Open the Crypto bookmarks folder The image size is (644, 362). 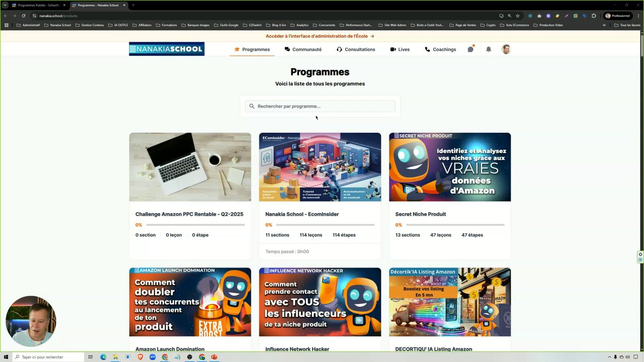(x=488, y=25)
